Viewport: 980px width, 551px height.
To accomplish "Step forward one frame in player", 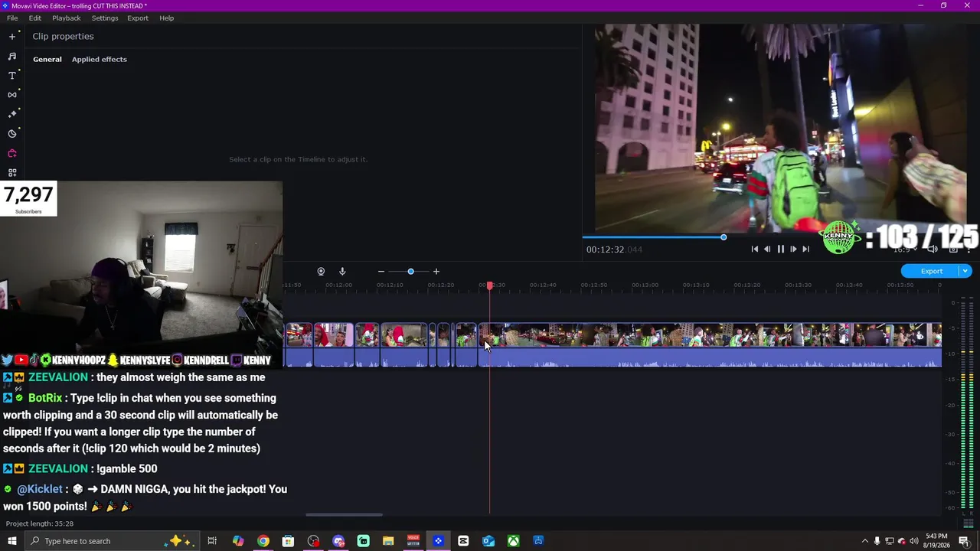I will tap(793, 249).
